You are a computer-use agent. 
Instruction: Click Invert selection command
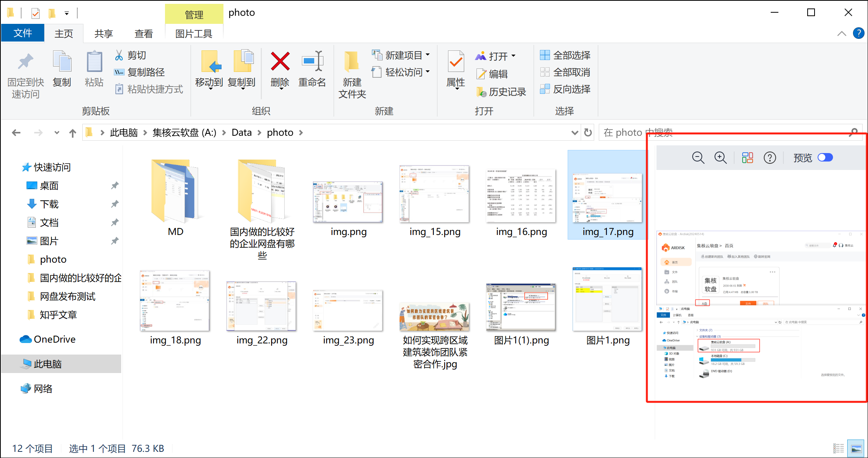point(565,89)
